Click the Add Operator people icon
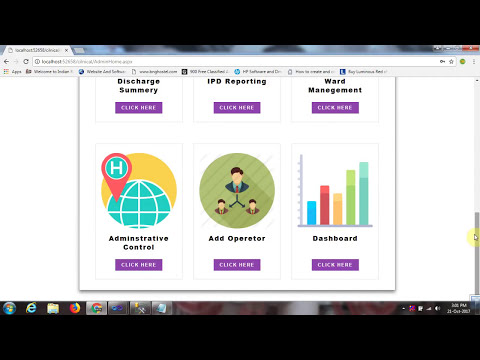This screenshot has height=360, width=480. (x=237, y=191)
